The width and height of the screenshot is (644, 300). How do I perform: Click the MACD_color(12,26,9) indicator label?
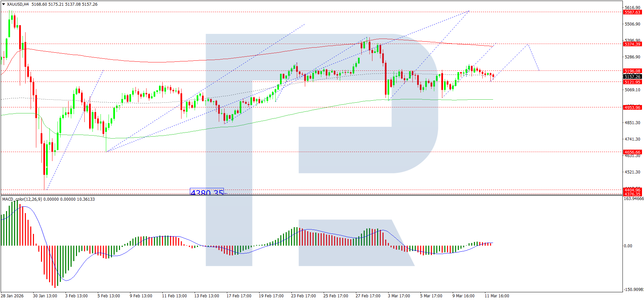[x=22, y=199]
